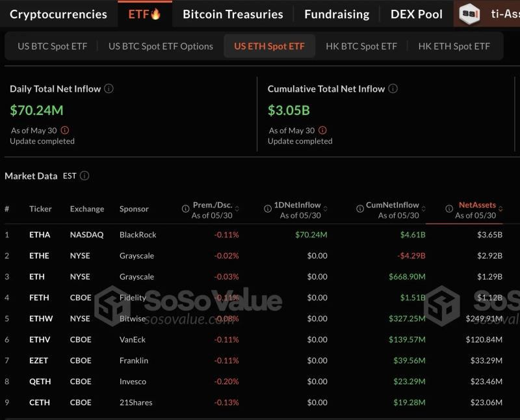Click info icon left of Prem./Dsc. header
Screen dimensions: 520x420
pos(185,209)
